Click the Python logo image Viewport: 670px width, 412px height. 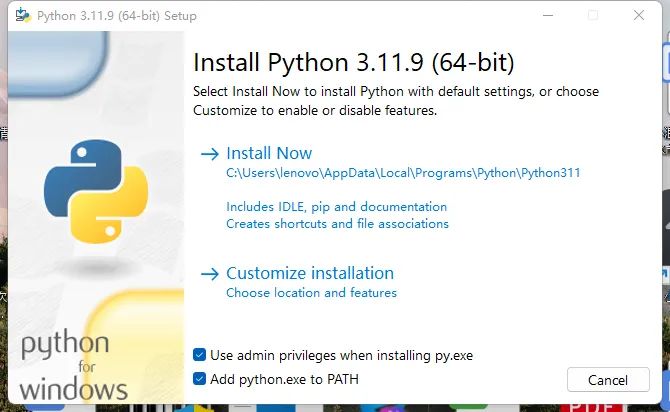96,191
